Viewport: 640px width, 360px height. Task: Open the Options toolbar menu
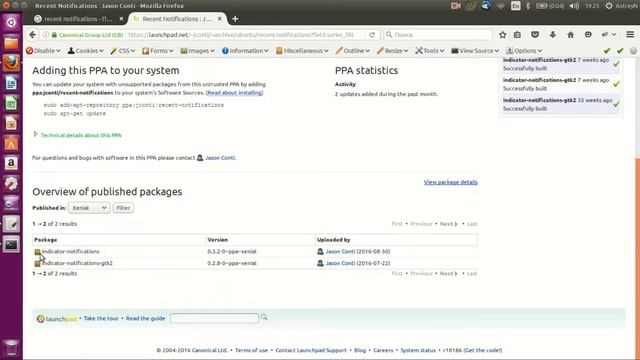524,51
